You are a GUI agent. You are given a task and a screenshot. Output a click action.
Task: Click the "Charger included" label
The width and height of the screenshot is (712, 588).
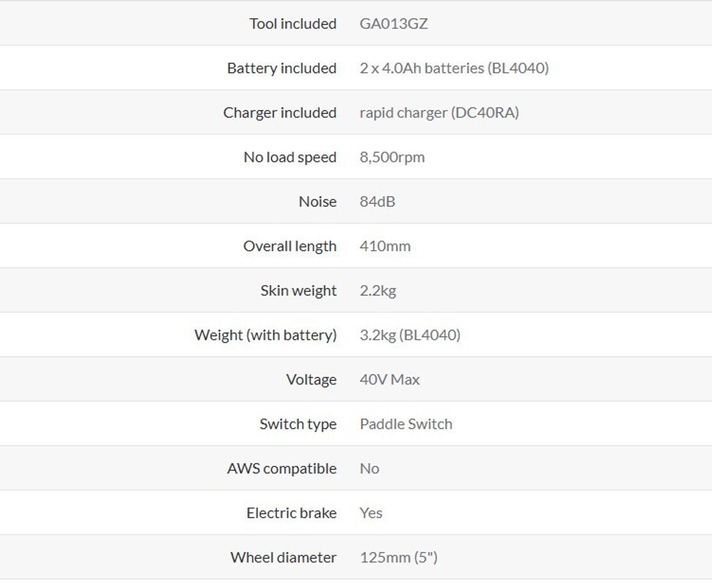[280, 113]
